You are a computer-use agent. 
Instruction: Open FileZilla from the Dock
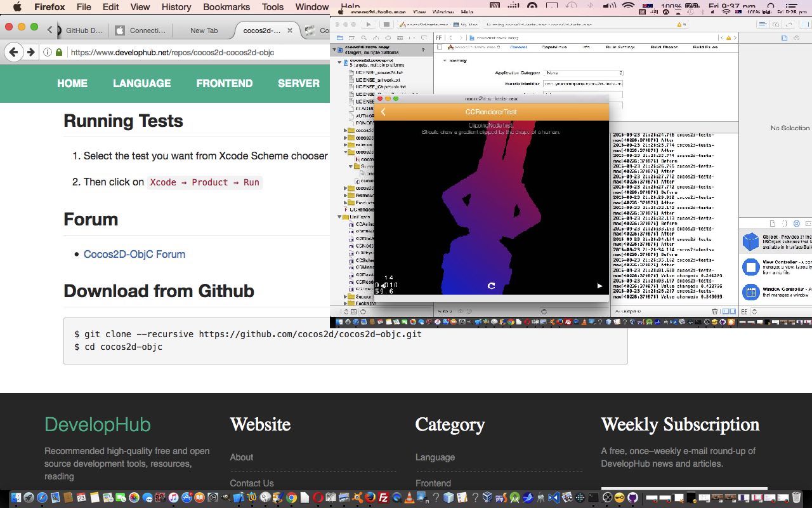tap(383, 498)
